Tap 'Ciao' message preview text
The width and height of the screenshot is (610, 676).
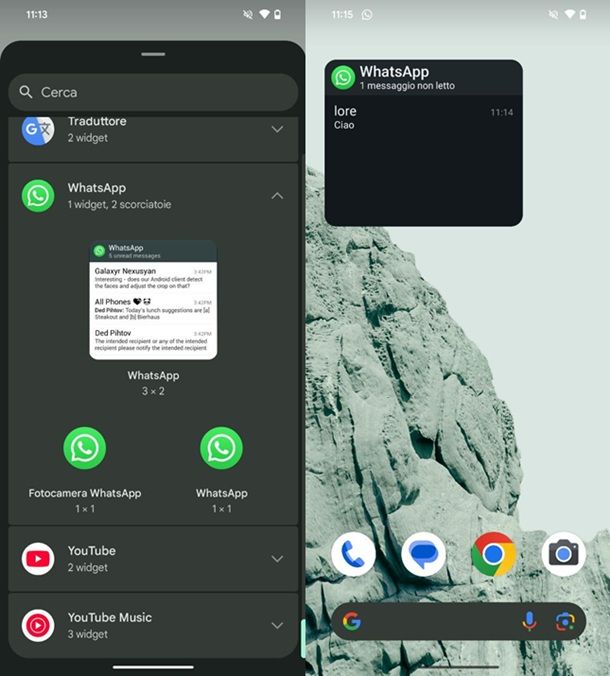(344, 125)
